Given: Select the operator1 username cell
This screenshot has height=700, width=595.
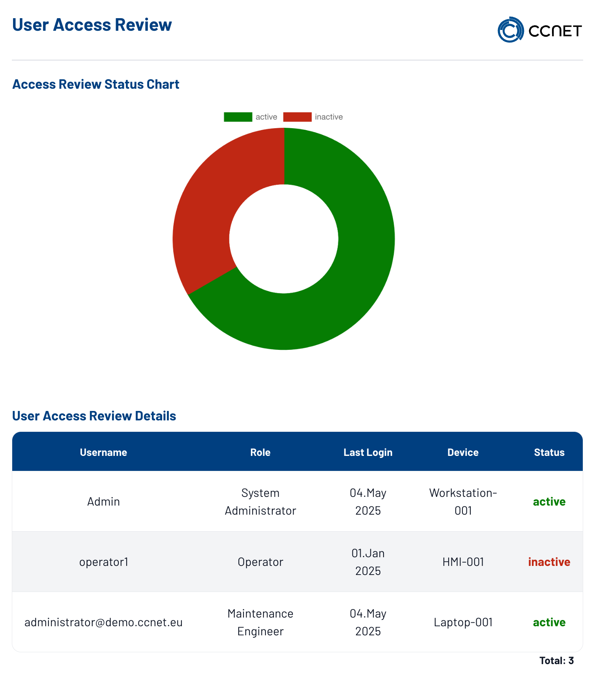Looking at the screenshot, I should pyautogui.click(x=104, y=562).
